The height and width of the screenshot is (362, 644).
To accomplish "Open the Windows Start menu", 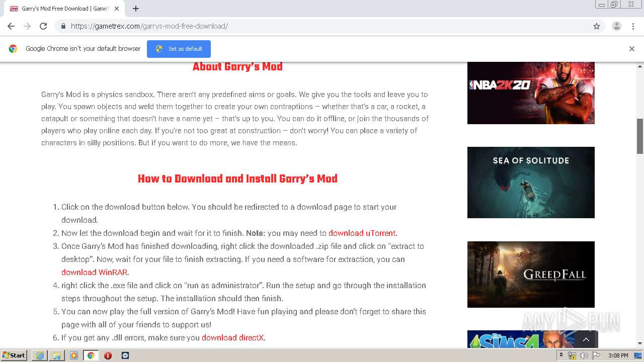I will tap(14, 355).
